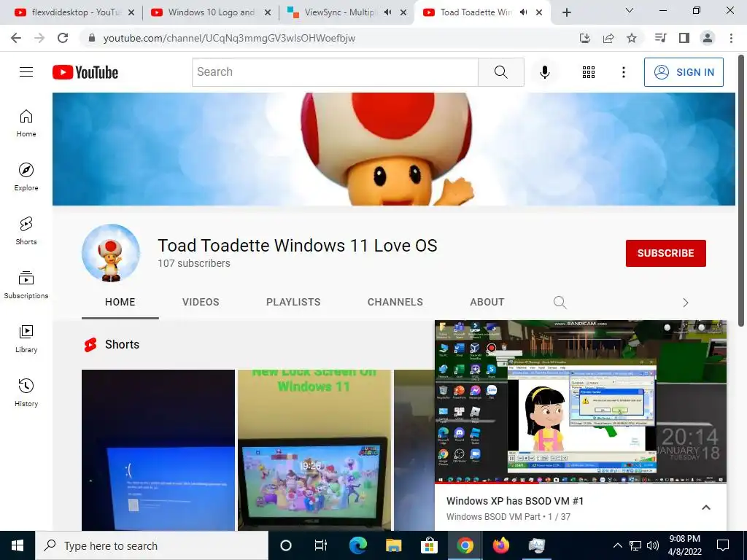Viewport: 747px width, 560px height.
Task: Select the PLAYLISTS channel tab
Action: pos(293,302)
